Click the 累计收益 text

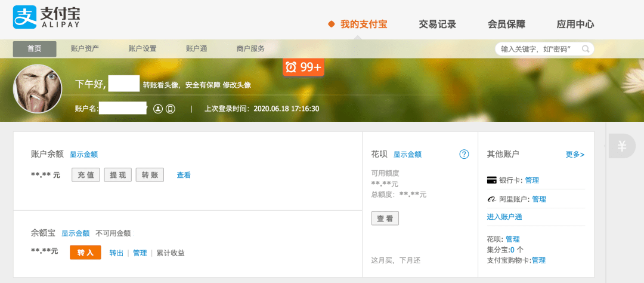171,253
